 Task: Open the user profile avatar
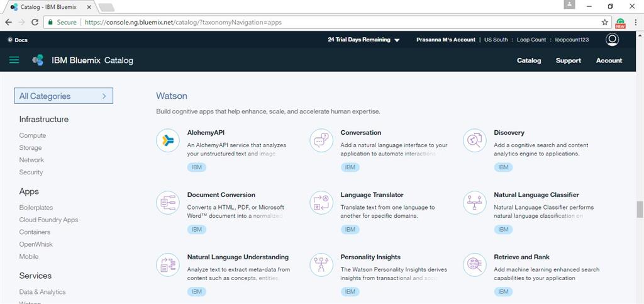tap(612, 40)
